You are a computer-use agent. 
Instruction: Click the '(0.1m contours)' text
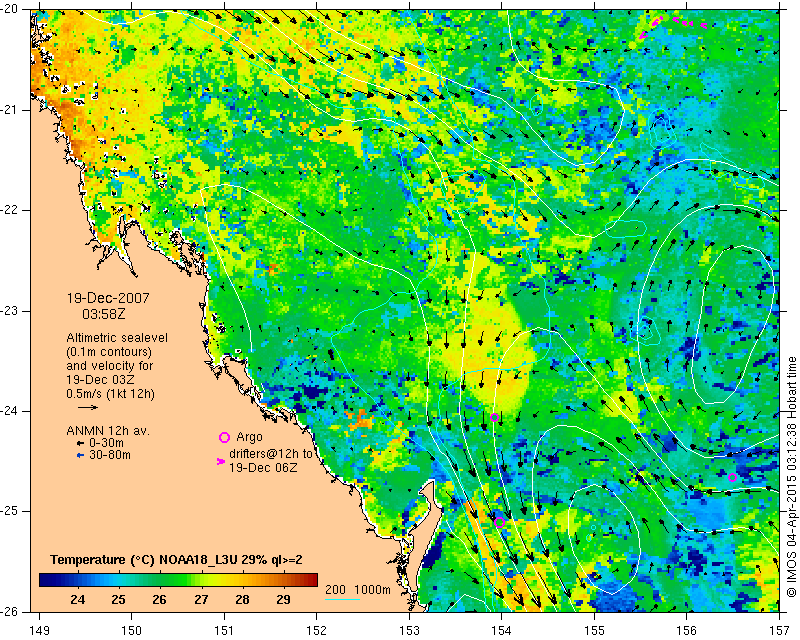pyautogui.click(x=109, y=352)
